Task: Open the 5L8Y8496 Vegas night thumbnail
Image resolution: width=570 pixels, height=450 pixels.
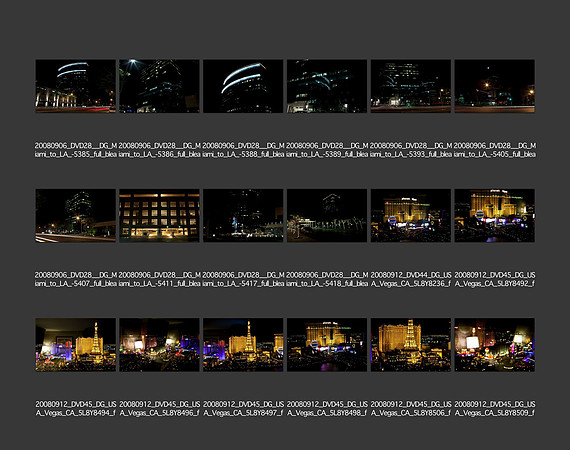Action: 159,345
